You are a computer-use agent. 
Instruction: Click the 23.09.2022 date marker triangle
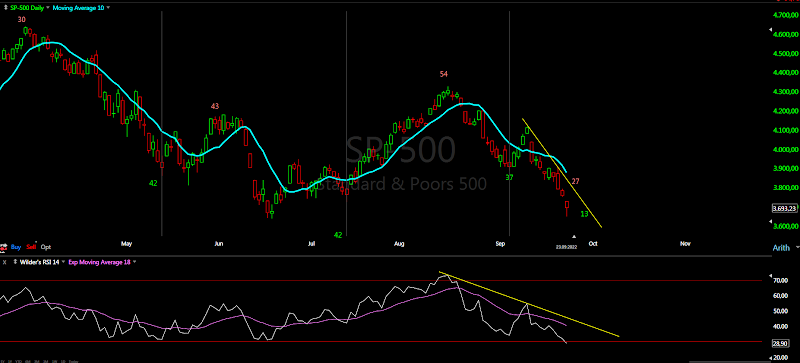pos(574,237)
